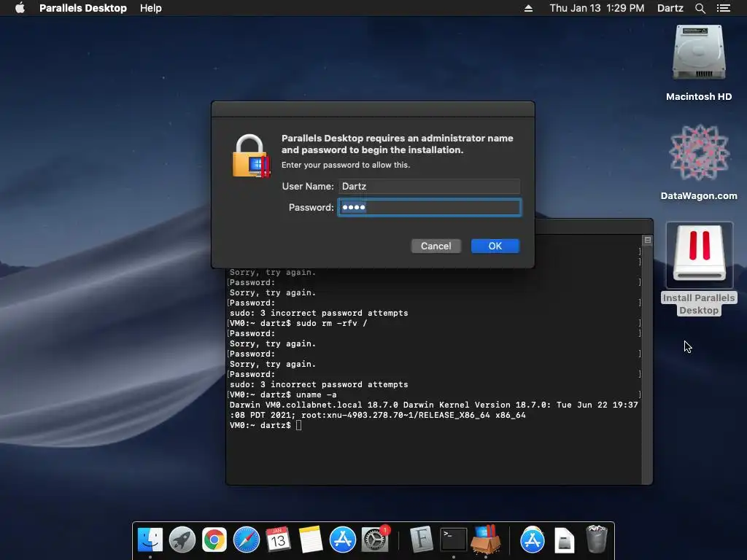Image resolution: width=747 pixels, height=560 pixels.
Task: Open System Preferences with badge in Dock
Action: pos(375,540)
